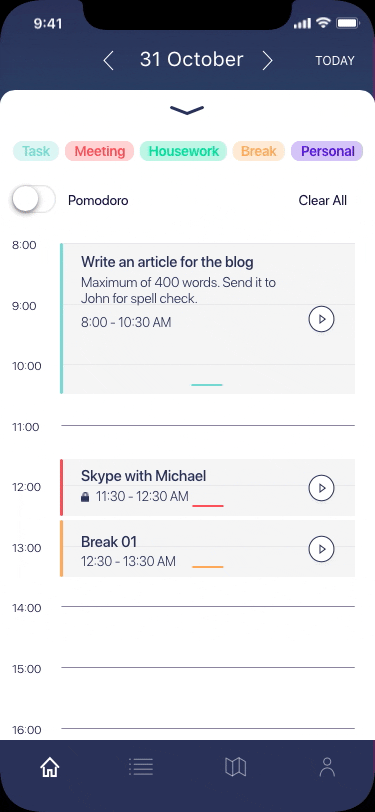Go to previous day with left arrow
This screenshot has height=812, width=375.
pyautogui.click(x=108, y=61)
